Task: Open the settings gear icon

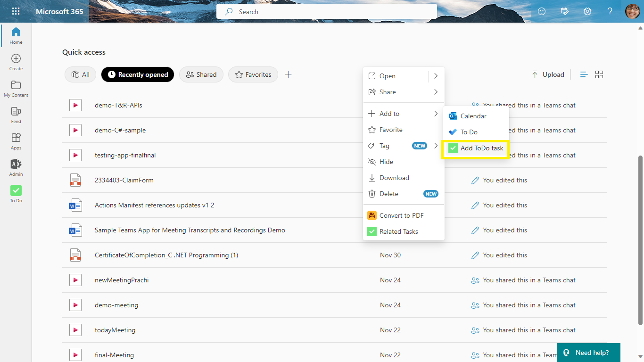Action: tap(587, 11)
